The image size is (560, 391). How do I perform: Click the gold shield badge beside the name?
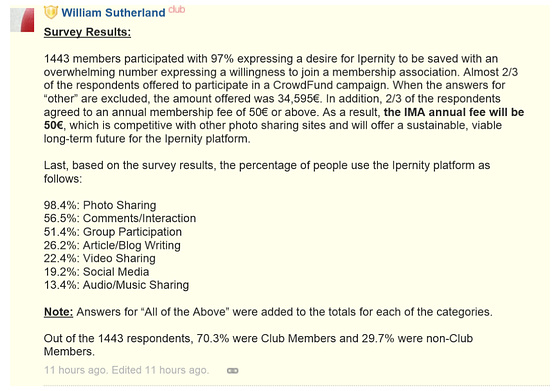pos(51,12)
